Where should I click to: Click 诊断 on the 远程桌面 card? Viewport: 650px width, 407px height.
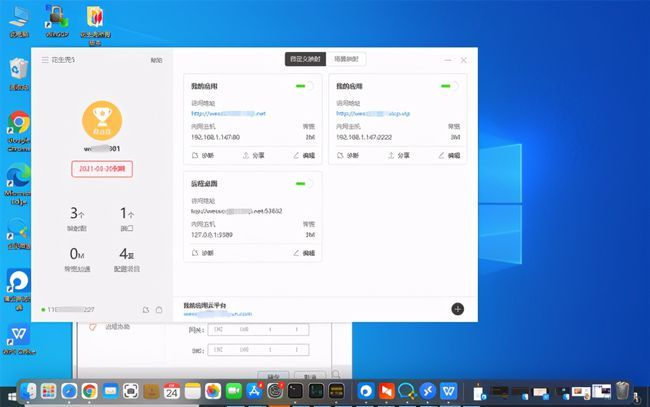click(203, 253)
